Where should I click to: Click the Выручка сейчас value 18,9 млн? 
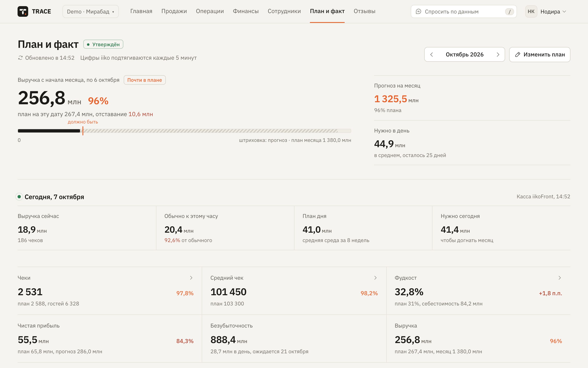(x=32, y=230)
